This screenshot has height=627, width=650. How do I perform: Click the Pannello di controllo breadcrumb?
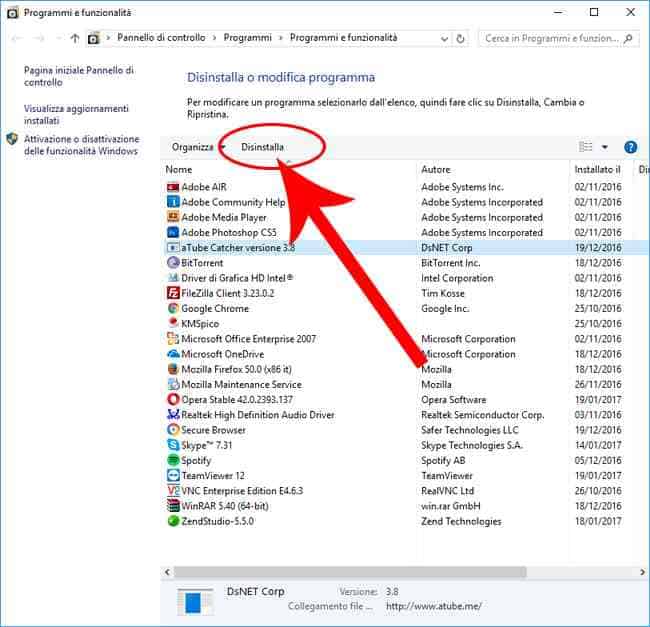point(161,38)
